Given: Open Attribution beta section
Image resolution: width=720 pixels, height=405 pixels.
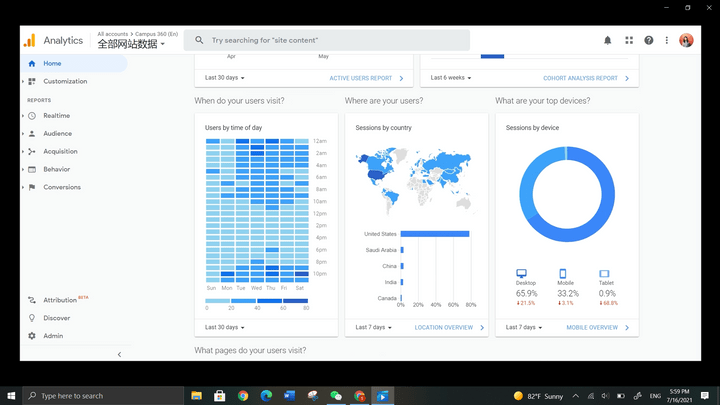Looking at the screenshot, I should coord(61,300).
